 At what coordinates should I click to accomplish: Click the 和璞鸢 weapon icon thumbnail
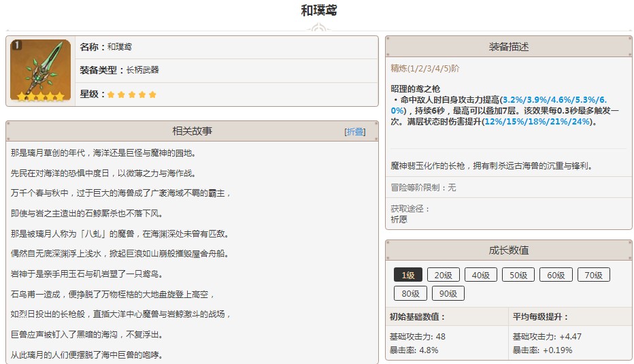40,71
